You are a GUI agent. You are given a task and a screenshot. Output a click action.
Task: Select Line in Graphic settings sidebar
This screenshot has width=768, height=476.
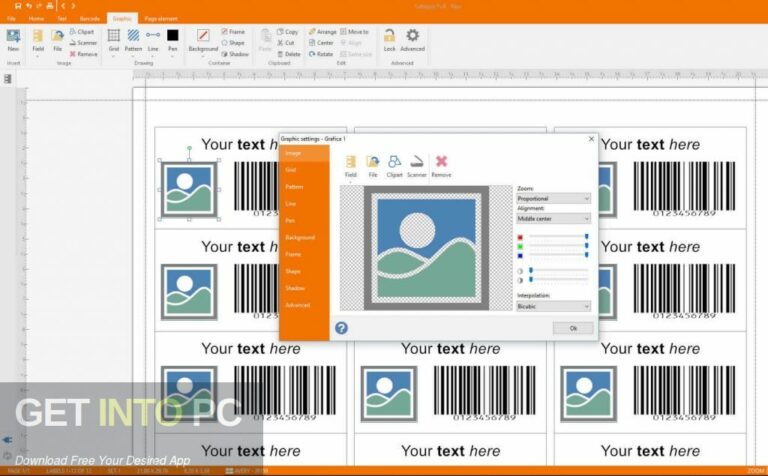tap(304, 204)
